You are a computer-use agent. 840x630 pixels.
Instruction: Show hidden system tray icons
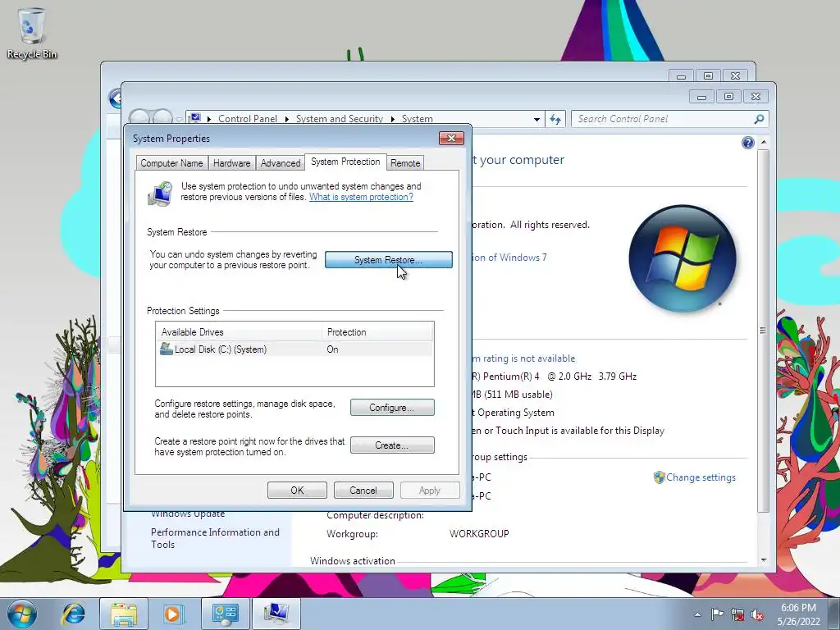697,614
